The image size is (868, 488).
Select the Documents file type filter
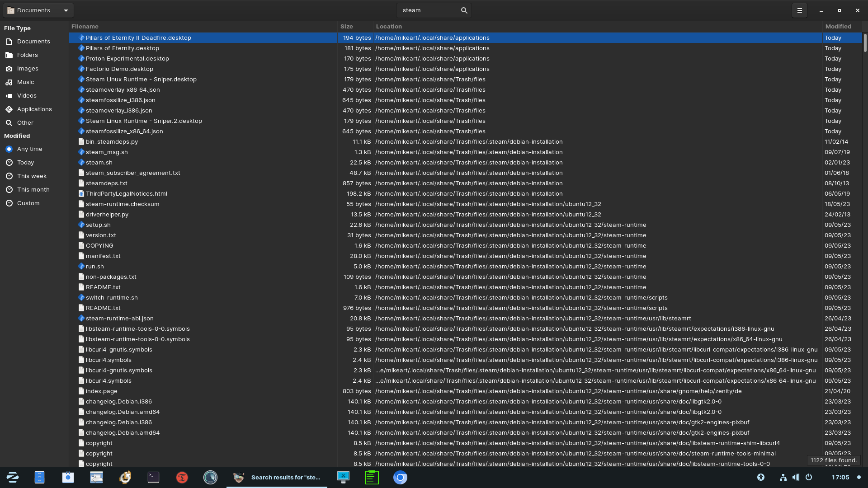[34, 41]
